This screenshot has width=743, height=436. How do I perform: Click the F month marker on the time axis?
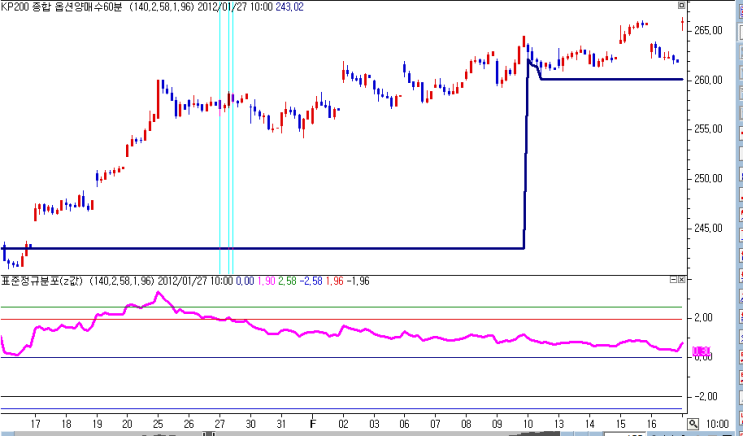pos(312,424)
